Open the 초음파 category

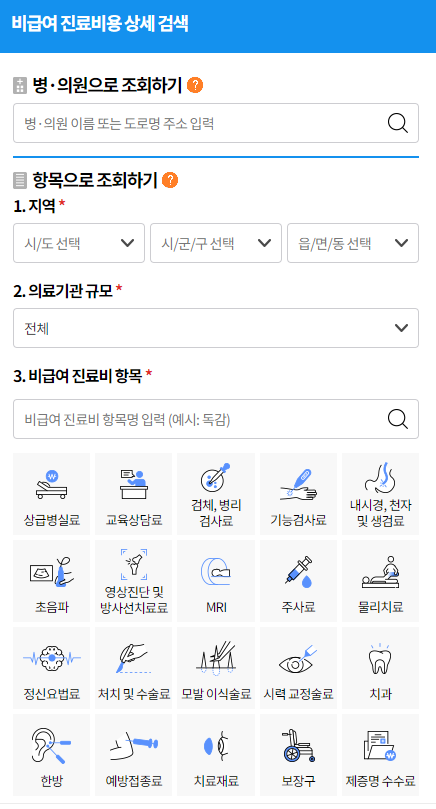pyautogui.click(x=51, y=581)
